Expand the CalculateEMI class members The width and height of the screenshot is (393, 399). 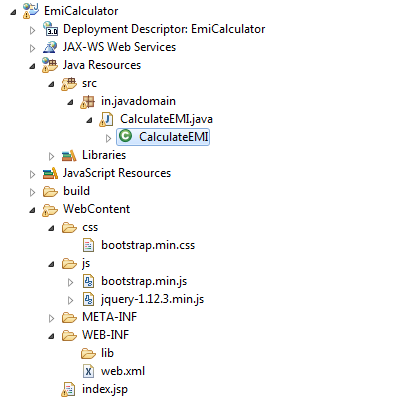[x=108, y=138]
